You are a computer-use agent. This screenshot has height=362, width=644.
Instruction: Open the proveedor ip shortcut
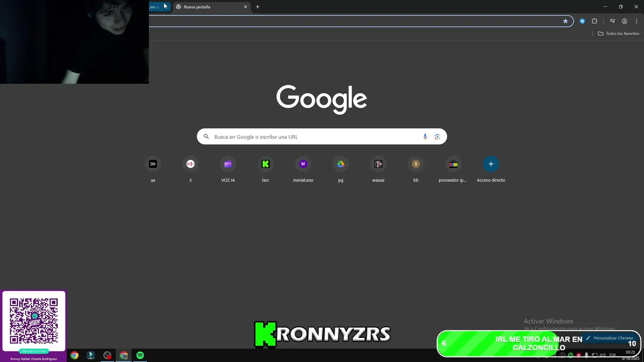pyautogui.click(x=453, y=169)
